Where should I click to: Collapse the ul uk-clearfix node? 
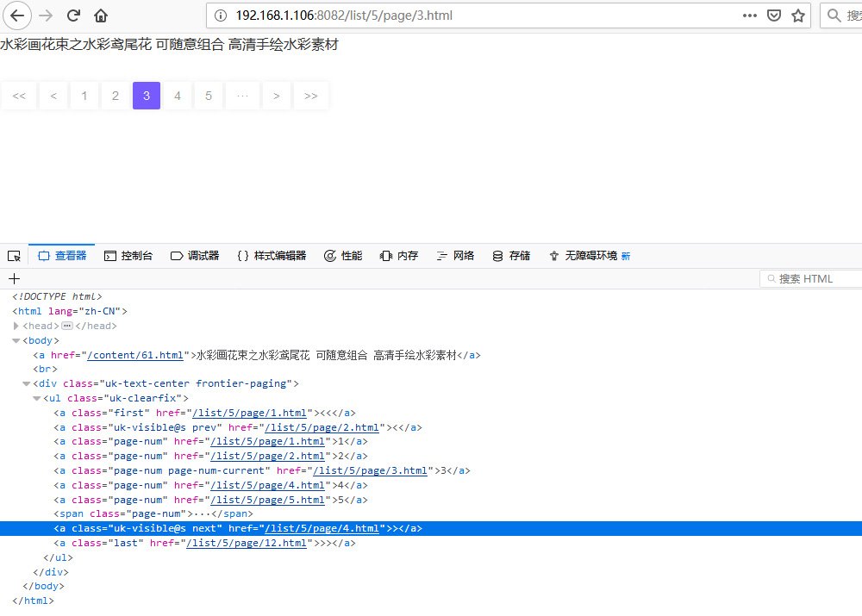click(37, 398)
